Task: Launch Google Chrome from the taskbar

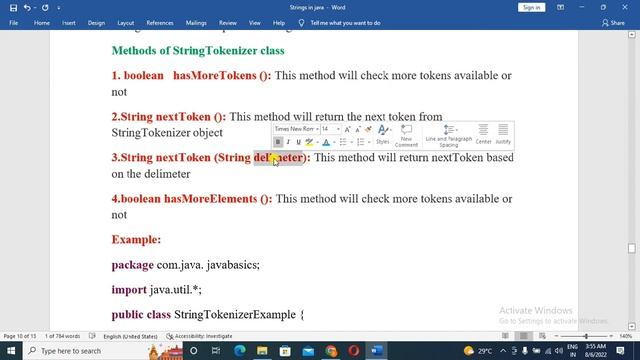Action: 331,351
